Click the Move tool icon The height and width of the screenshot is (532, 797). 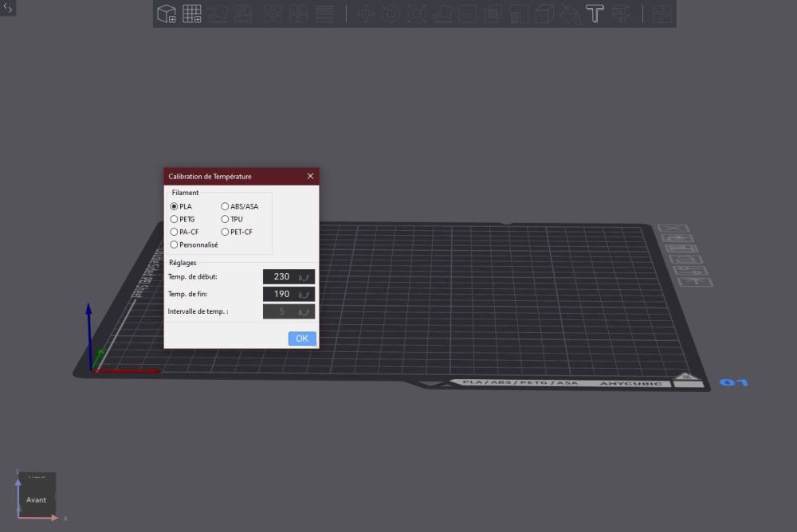(366, 14)
